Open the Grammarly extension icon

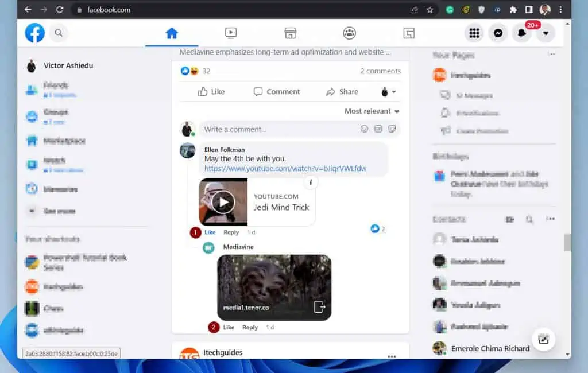[x=450, y=10]
